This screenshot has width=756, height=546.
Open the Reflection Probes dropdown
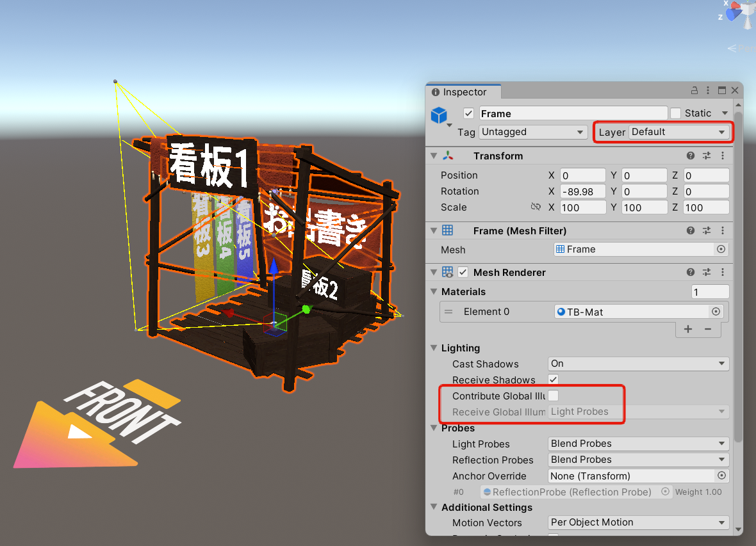(x=638, y=459)
